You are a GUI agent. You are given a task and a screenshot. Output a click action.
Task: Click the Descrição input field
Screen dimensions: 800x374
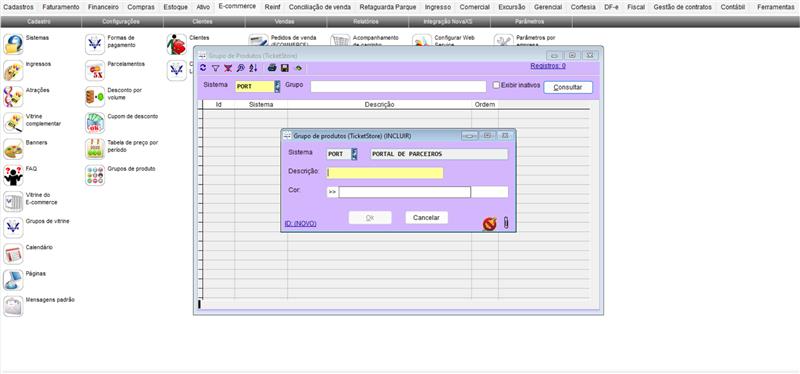click(385, 173)
